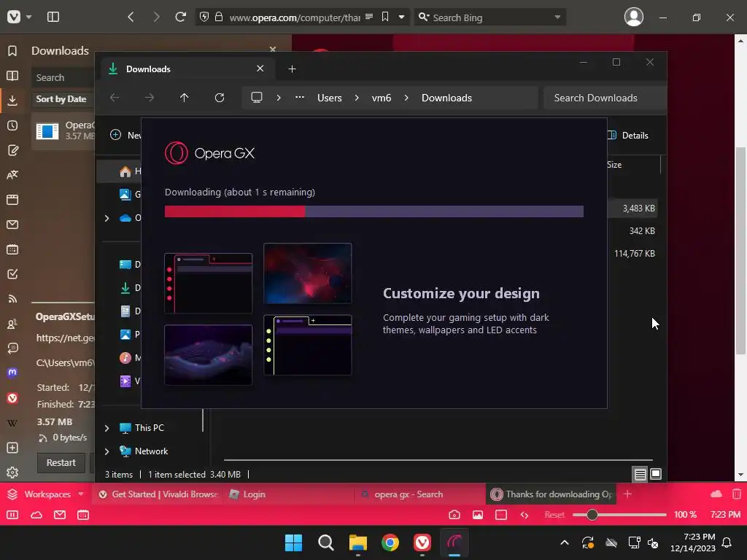Refresh the File Explorer Downloads folder
The image size is (747, 560).
coord(219,98)
